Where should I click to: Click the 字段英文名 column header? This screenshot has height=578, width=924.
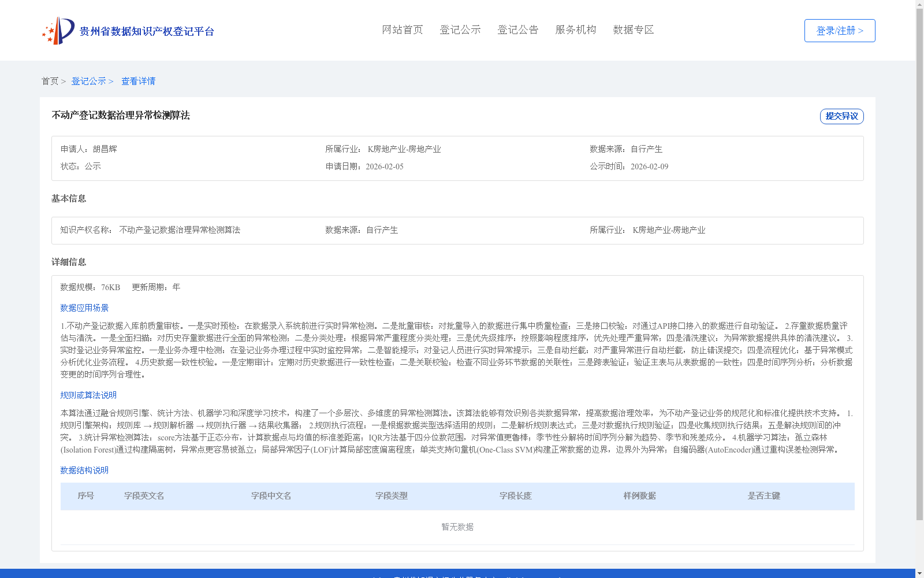(x=144, y=496)
